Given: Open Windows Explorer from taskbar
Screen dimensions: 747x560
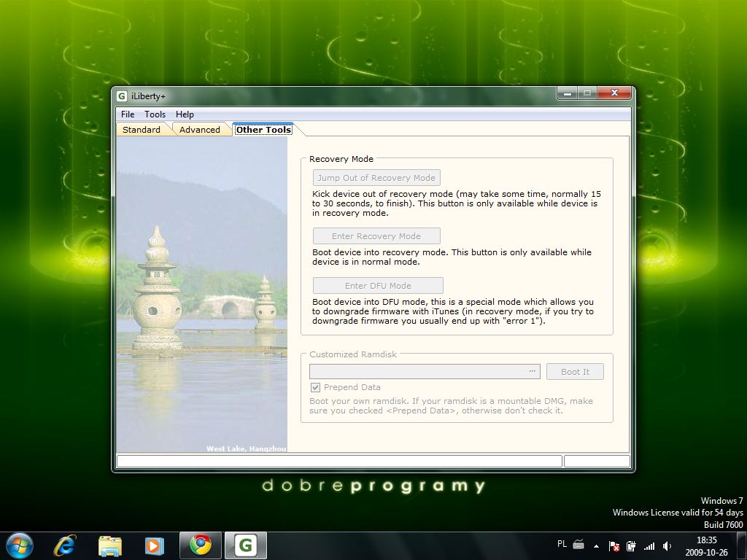Looking at the screenshot, I should (x=109, y=545).
